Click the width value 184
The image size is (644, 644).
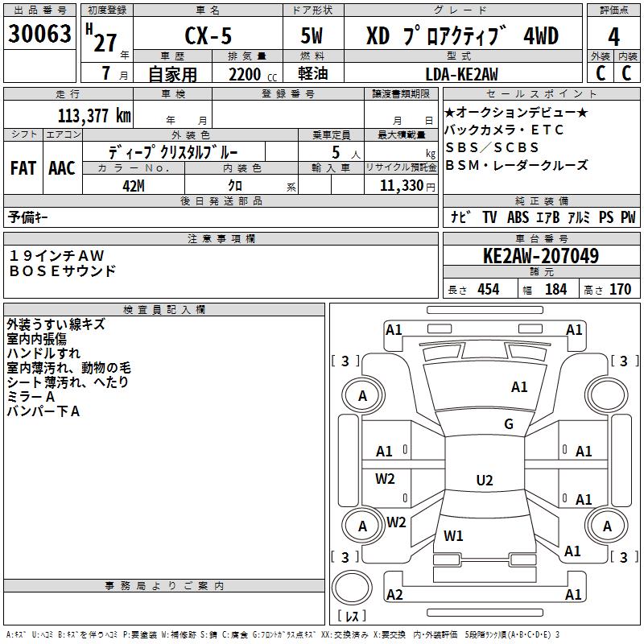[x=555, y=289]
